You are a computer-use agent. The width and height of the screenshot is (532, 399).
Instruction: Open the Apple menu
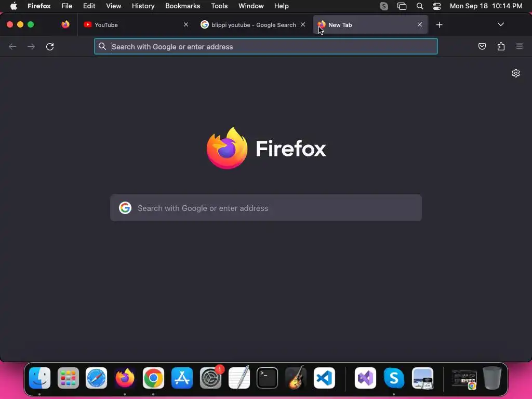pyautogui.click(x=14, y=6)
